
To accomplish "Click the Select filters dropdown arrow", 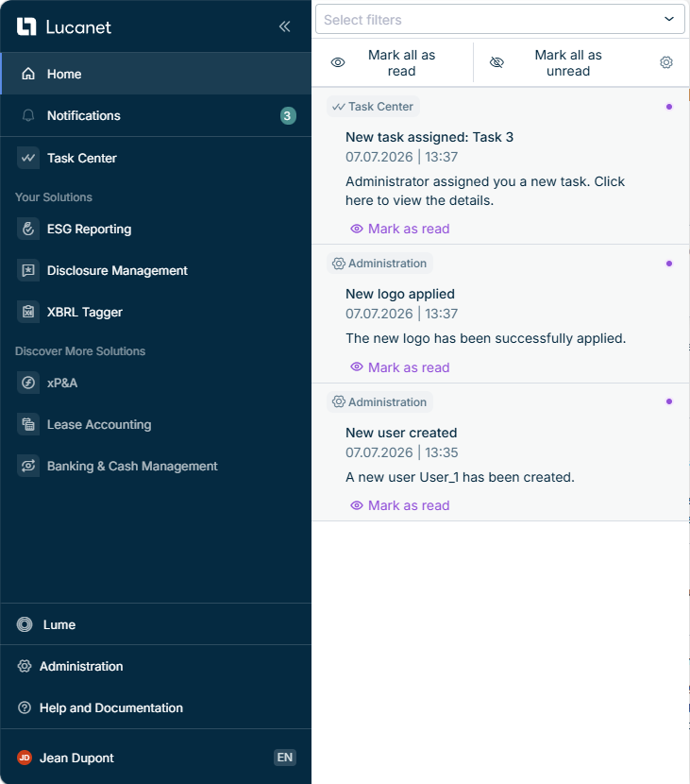I will (669, 19).
